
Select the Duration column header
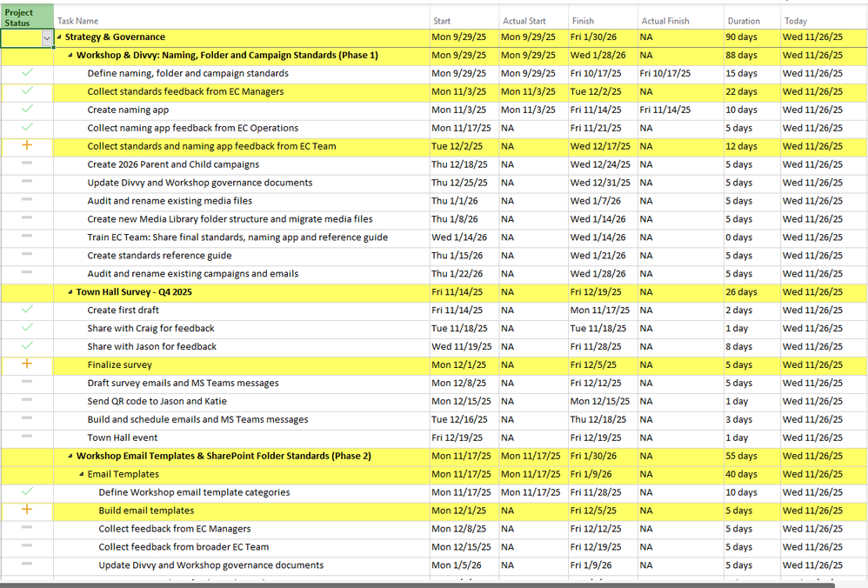[x=752, y=17]
